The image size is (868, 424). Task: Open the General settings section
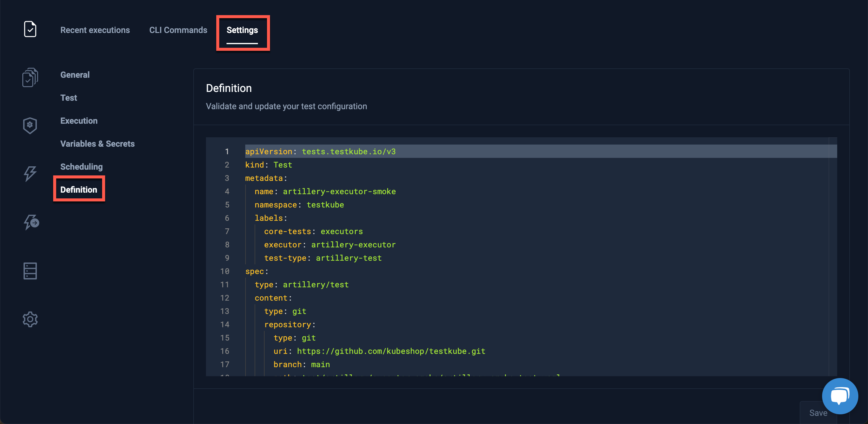coord(75,75)
